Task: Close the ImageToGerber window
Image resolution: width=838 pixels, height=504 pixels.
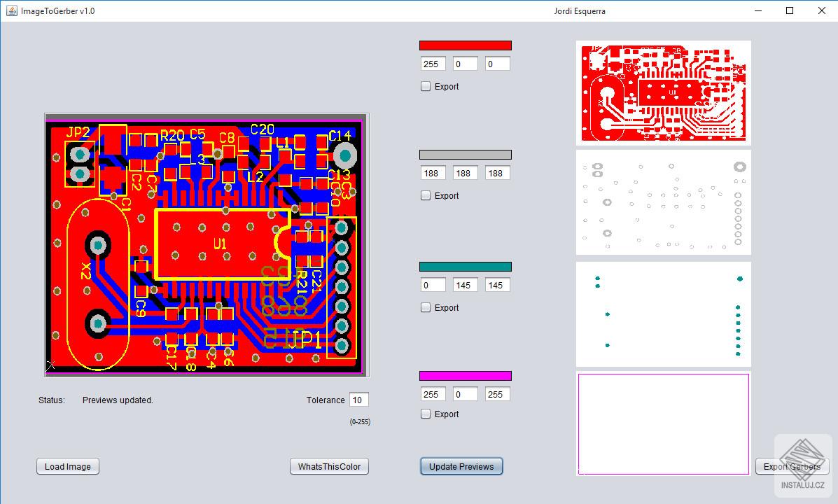Action: click(821, 10)
